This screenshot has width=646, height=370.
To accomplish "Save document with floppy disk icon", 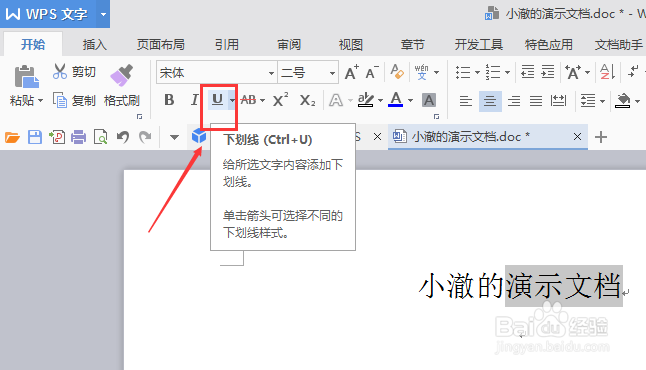I will point(35,137).
